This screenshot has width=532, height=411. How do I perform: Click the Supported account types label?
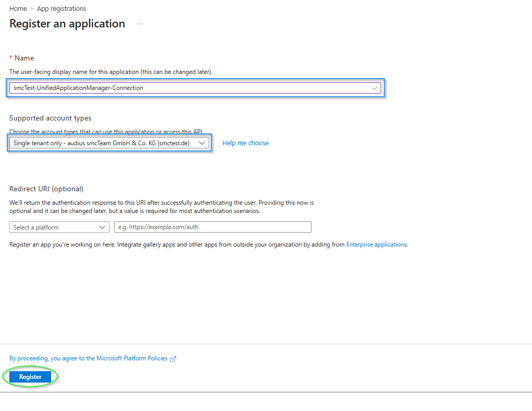click(x=50, y=118)
